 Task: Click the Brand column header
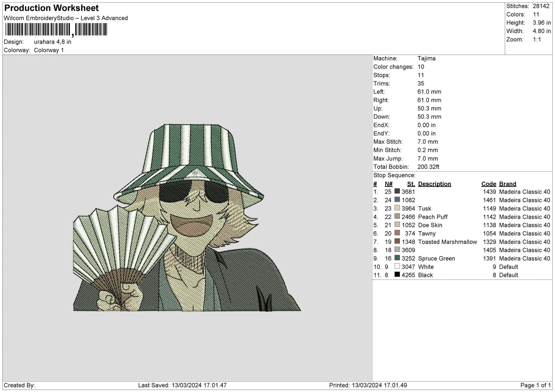click(507, 184)
